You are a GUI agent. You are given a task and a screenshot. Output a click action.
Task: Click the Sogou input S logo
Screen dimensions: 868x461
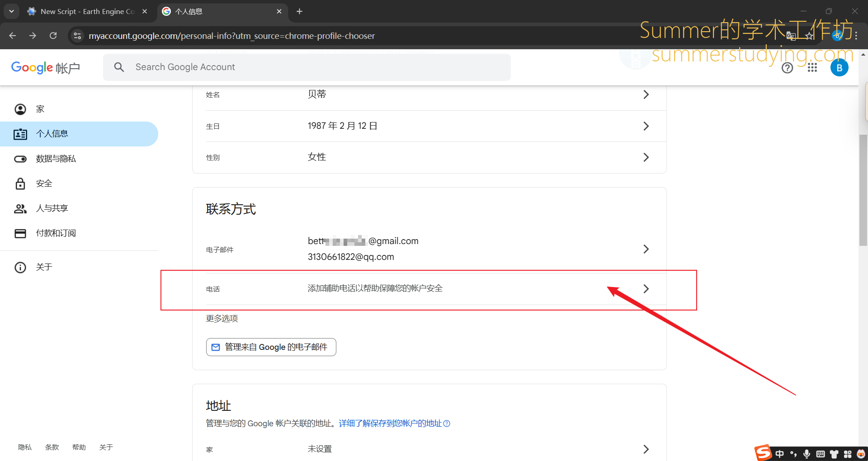coord(764,452)
